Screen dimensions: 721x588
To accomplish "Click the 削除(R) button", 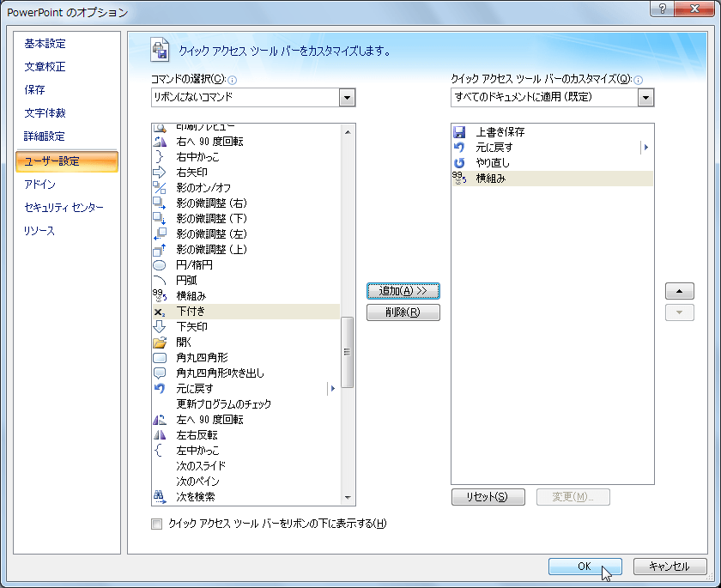I will click(x=403, y=312).
